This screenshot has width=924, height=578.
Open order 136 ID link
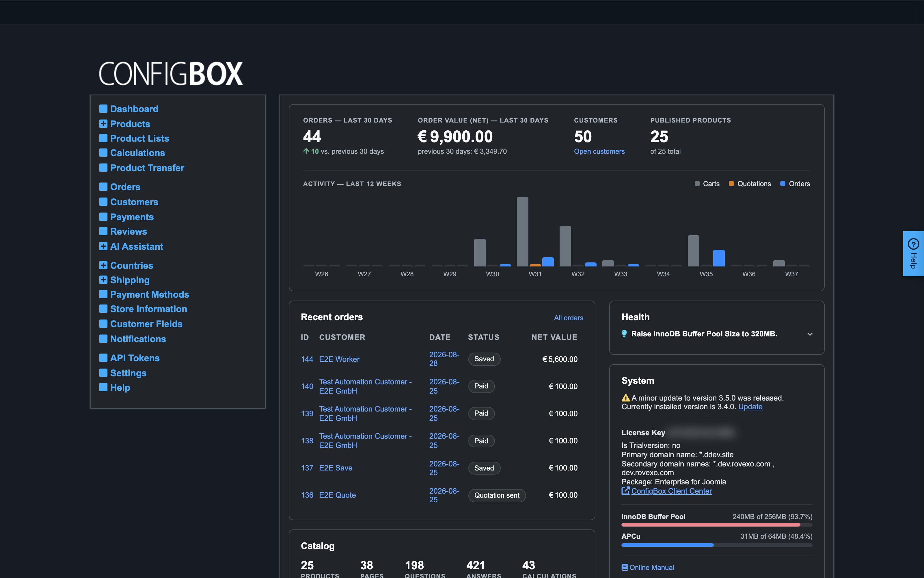[307, 495]
